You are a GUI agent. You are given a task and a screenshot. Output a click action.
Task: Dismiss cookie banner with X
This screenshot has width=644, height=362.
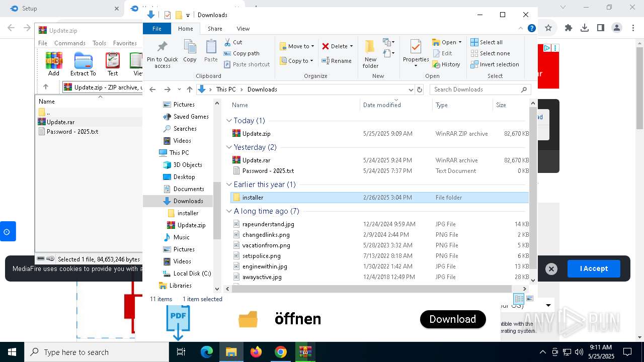tap(551, 269)
